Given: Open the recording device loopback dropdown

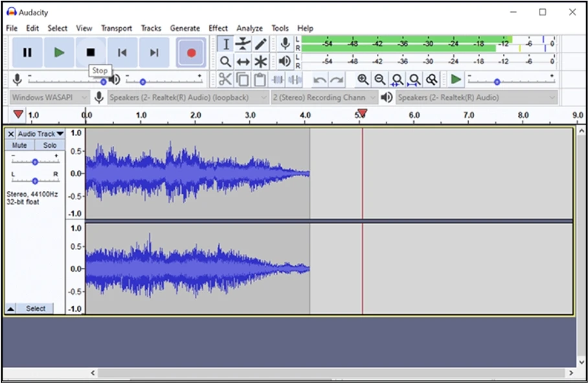Looking at the screenshot, I should coord(188,97).
